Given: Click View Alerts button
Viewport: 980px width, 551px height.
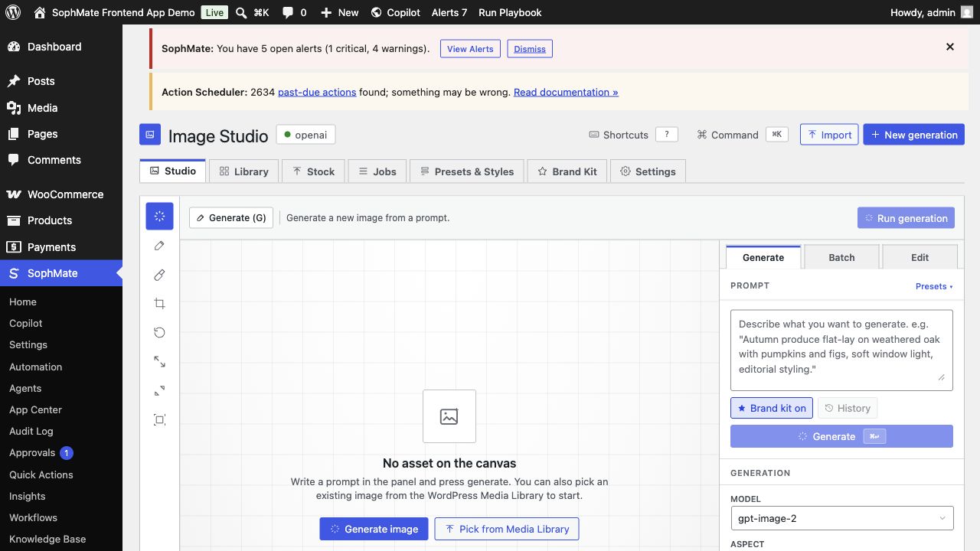Looking at the screenshot, I should click(x=470, y=48).
